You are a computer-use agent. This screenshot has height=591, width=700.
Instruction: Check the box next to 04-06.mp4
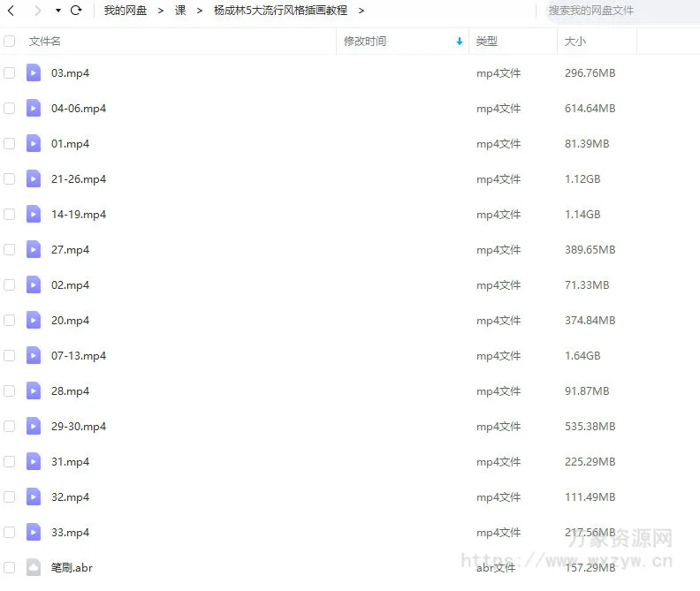pyautogui.click(x=10, y=109)
